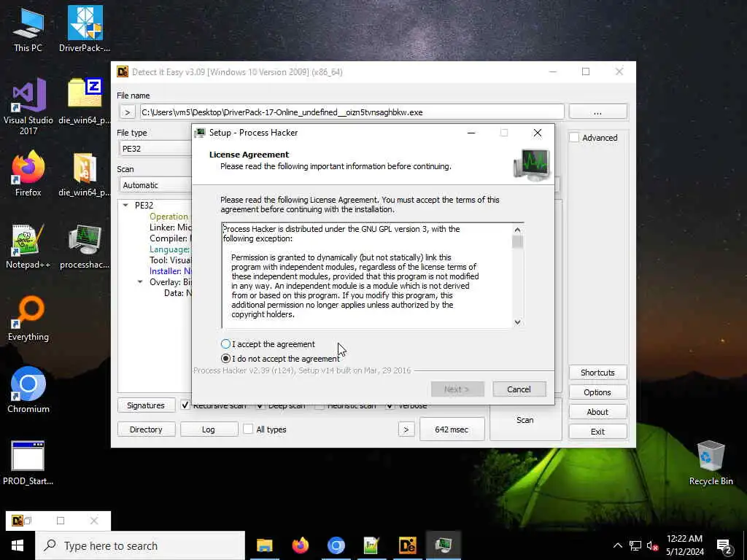Select the Installer row in scan tree
Image resolution: width=747 pixels, height=560 pixels.
coord(171,271)
